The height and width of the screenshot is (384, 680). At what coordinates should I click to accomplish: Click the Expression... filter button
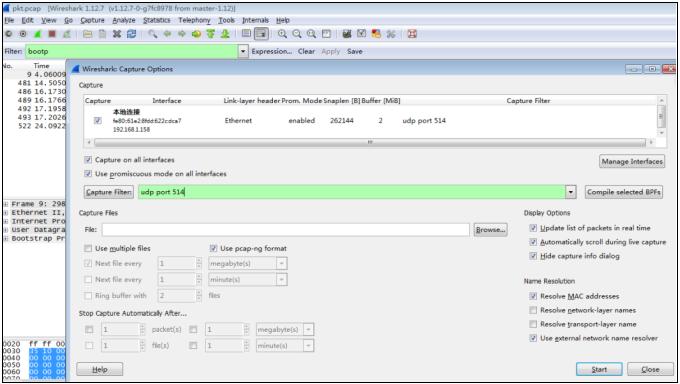[x=271, y=52]
